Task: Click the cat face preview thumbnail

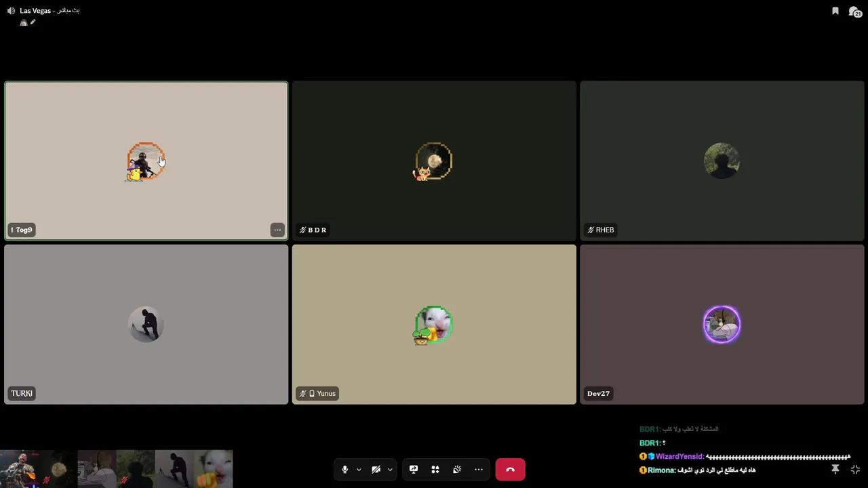Action: point(214,469)
